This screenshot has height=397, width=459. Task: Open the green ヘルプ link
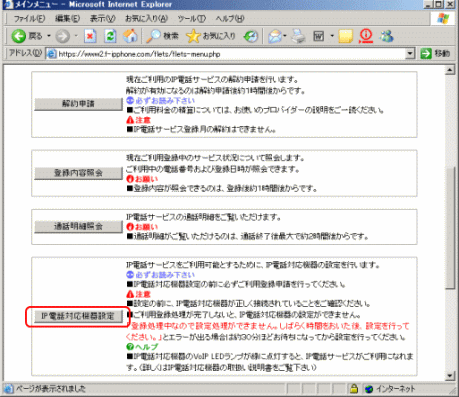142,347
